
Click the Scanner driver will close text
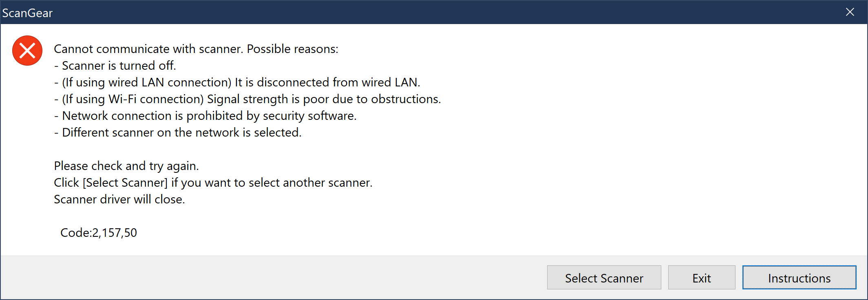(x=119, y=199)
